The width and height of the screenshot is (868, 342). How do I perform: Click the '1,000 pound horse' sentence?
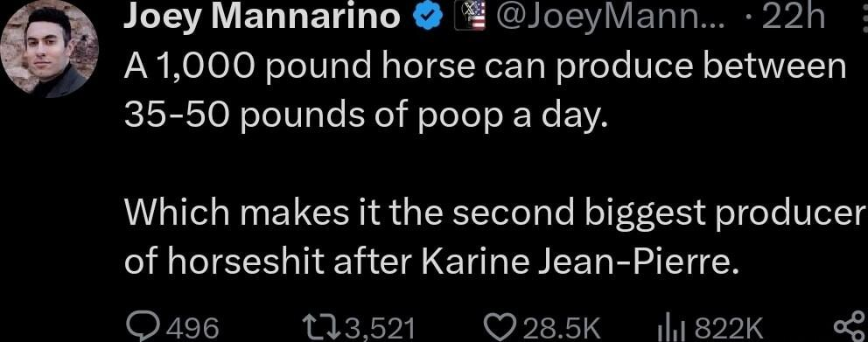(x=486, y=69)
